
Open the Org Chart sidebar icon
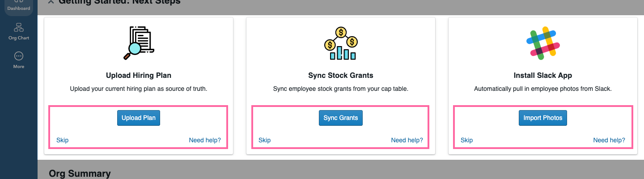click(19, 31)
